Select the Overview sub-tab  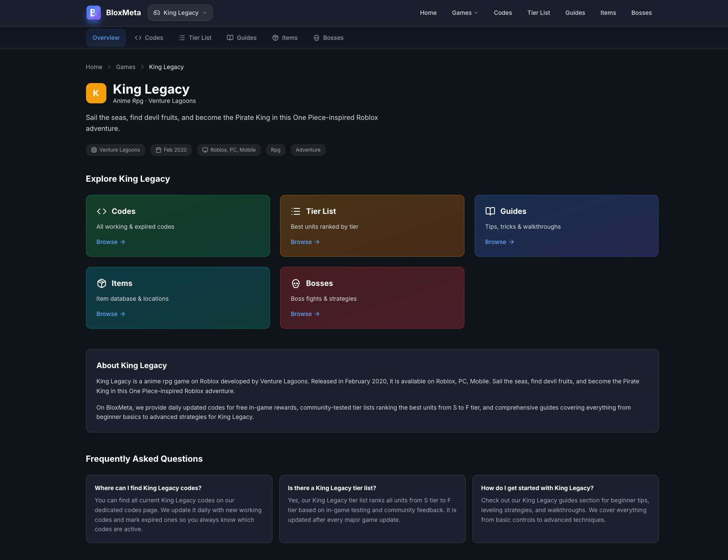point(106,38)
